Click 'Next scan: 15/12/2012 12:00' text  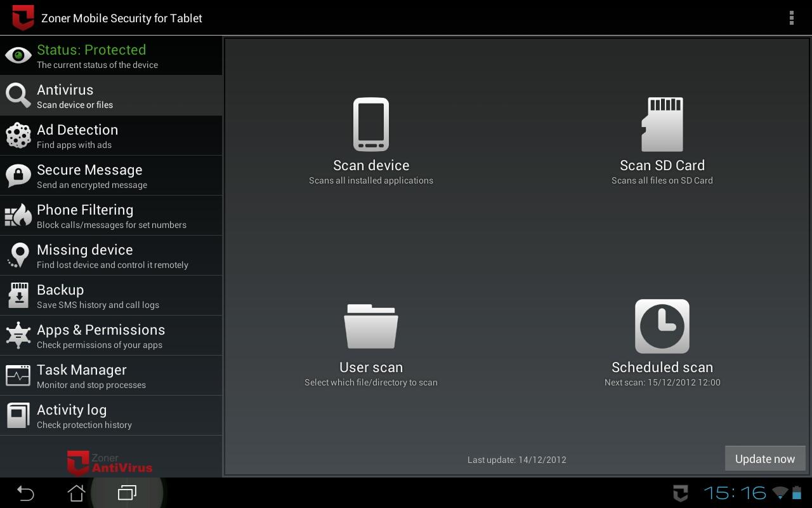click(x=662, y=382)
